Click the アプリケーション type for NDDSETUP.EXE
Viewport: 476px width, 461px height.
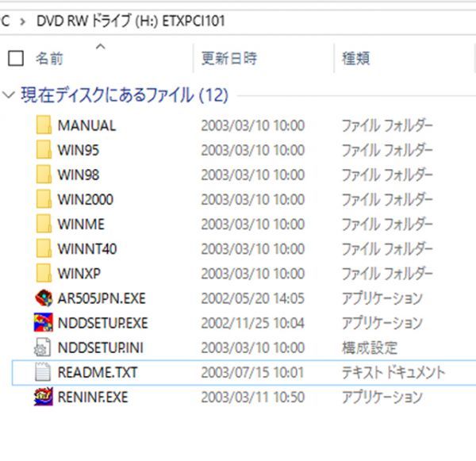point(382,323)
